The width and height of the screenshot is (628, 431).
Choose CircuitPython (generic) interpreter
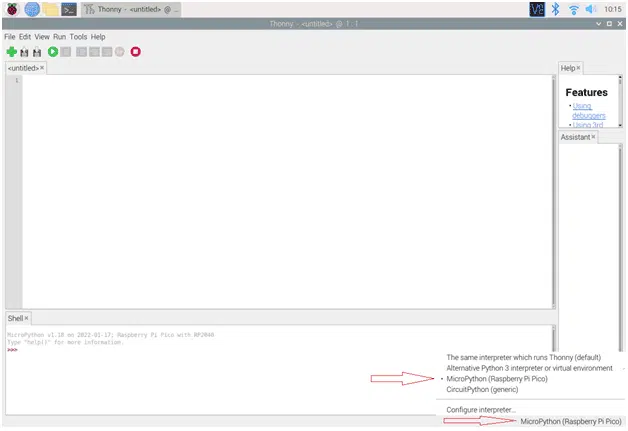482,389
